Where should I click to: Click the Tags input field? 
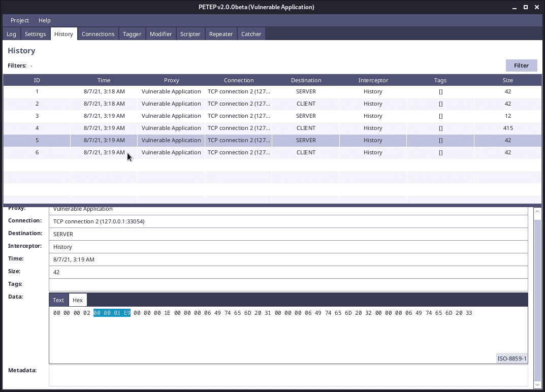click(x=288, y=285)
